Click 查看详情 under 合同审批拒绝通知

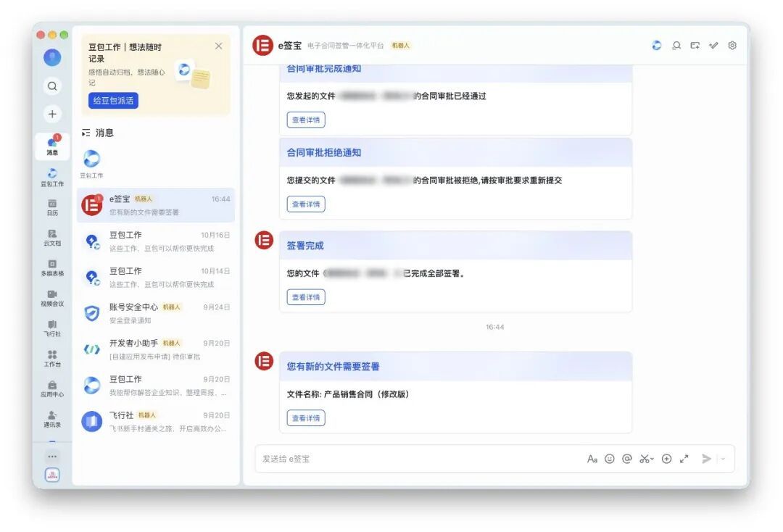pos(306,204)
